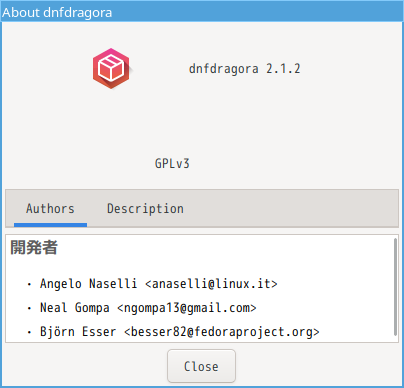Viewport: 404px width, 388px height.
Task: Click Angelo Naselli's email entry
Action: [158, 284]
